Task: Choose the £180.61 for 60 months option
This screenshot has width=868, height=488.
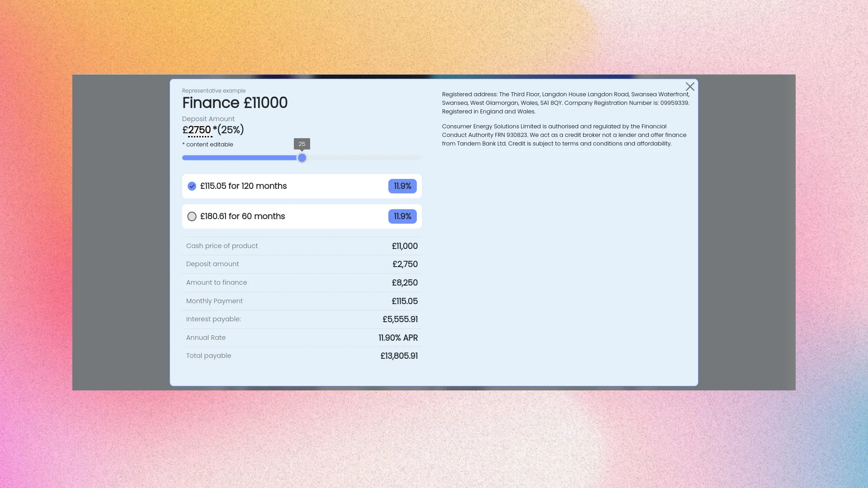Action: point(242,216)
